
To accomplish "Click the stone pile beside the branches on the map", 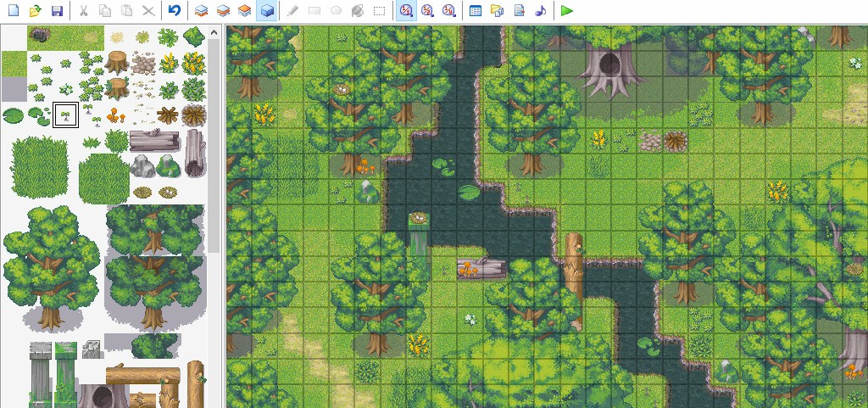I will tap(650, 141).
